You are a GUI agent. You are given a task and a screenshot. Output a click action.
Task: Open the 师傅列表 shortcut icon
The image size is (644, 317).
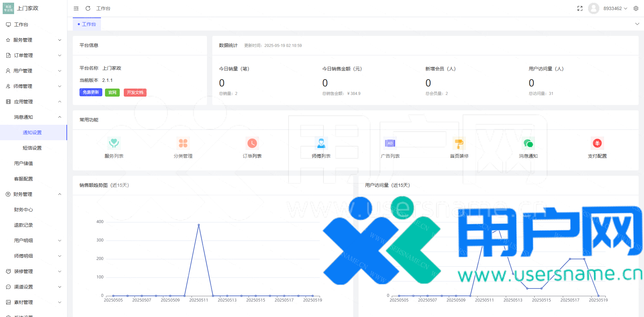click(321, 144)
